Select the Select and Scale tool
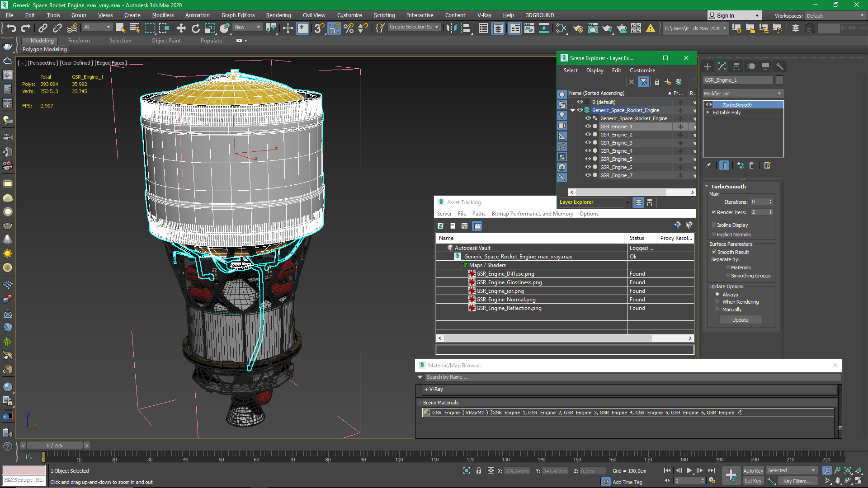 click(210, 28)
